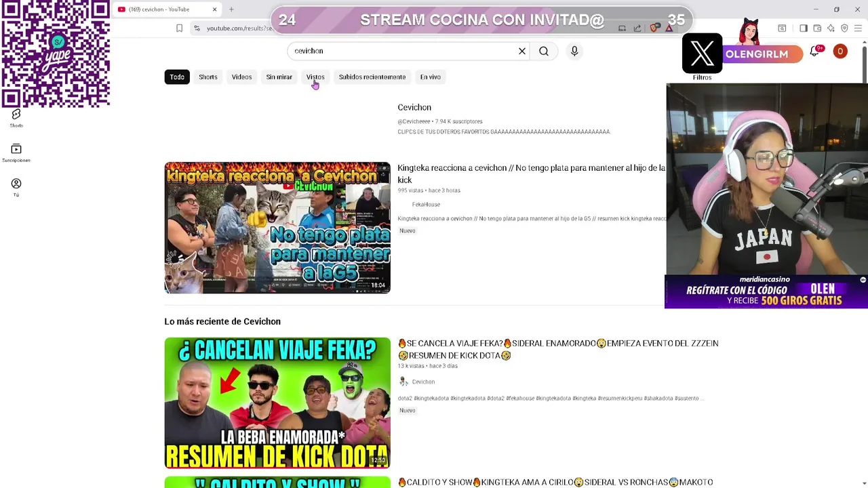
Task: Open Suscripciones in the sidebar
Action: pyautogui.click(x=16, y=153)
